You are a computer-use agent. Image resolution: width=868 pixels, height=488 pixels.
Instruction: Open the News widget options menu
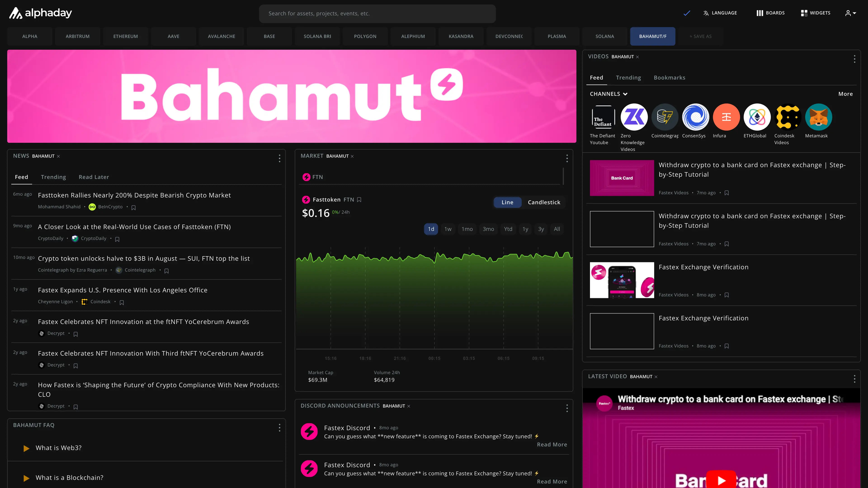click(x=279, y=159)
